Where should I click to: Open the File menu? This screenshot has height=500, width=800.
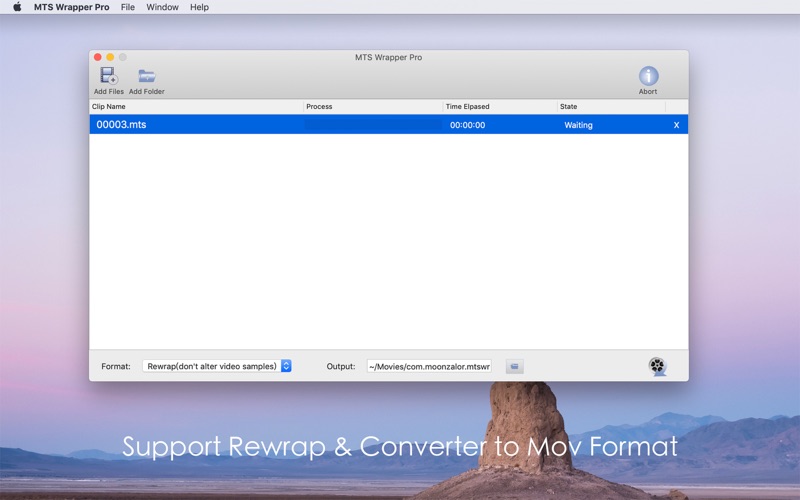[128, 7]
